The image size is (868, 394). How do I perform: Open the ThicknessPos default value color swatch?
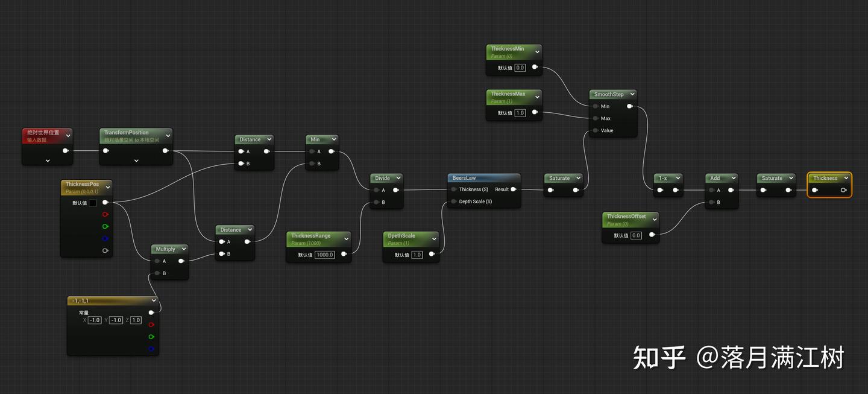pyautogui.click(x=93, y=203)
